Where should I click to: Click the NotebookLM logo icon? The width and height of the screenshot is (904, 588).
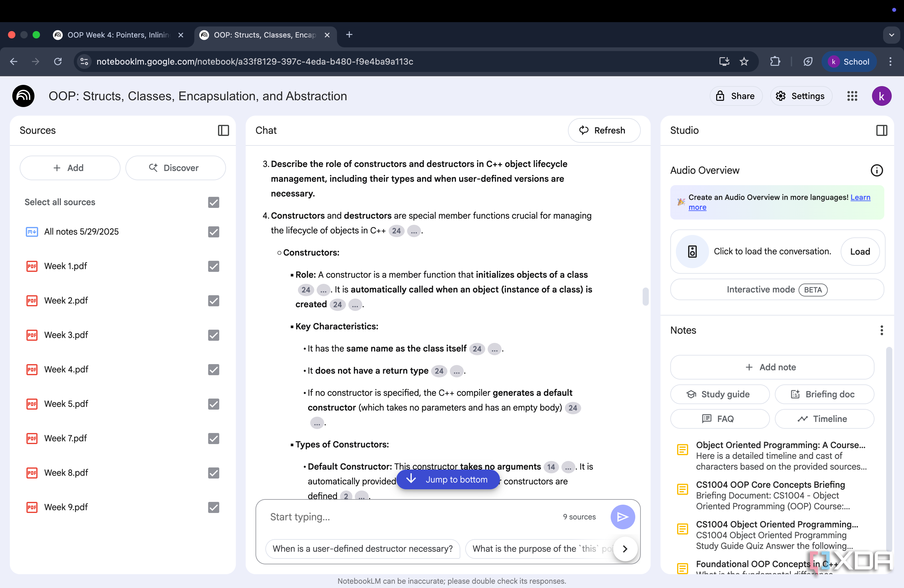pyautogui.click(x=23, y=96)
